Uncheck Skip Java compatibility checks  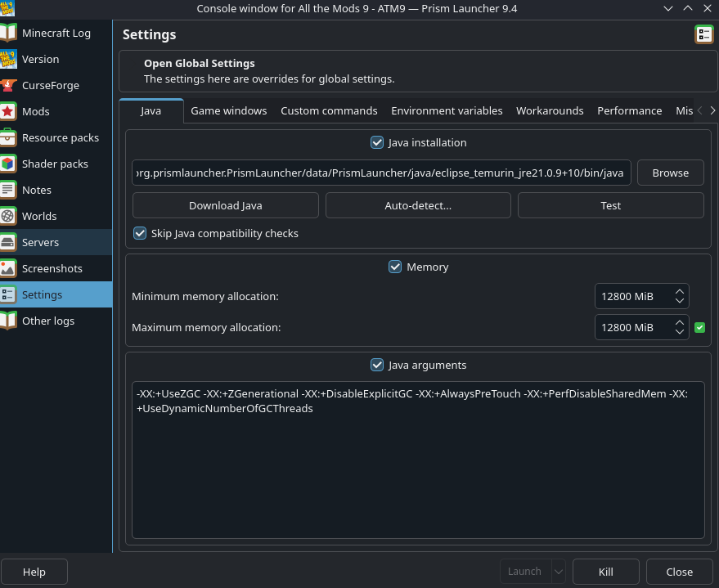(140, 233)
